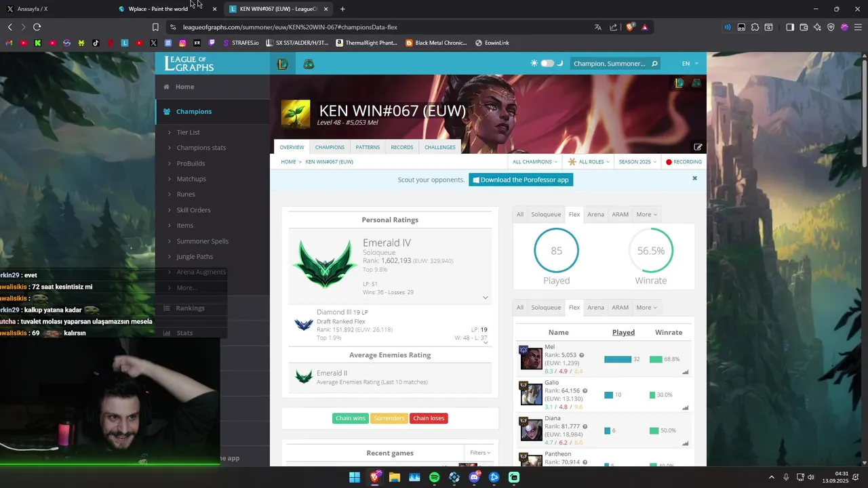868x488 pixels.
Task: Click the HOME breadcrumb link
Action: click(288, 162)
